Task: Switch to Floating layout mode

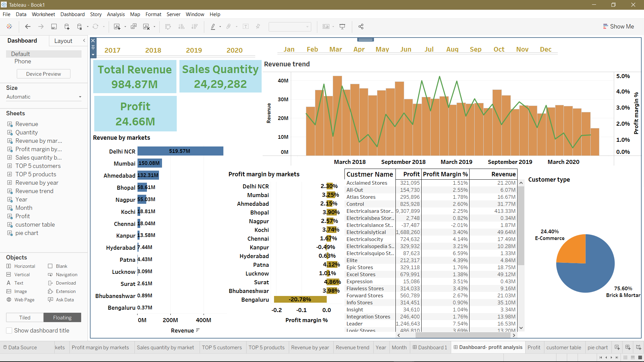Action: [x=62, y=317]
